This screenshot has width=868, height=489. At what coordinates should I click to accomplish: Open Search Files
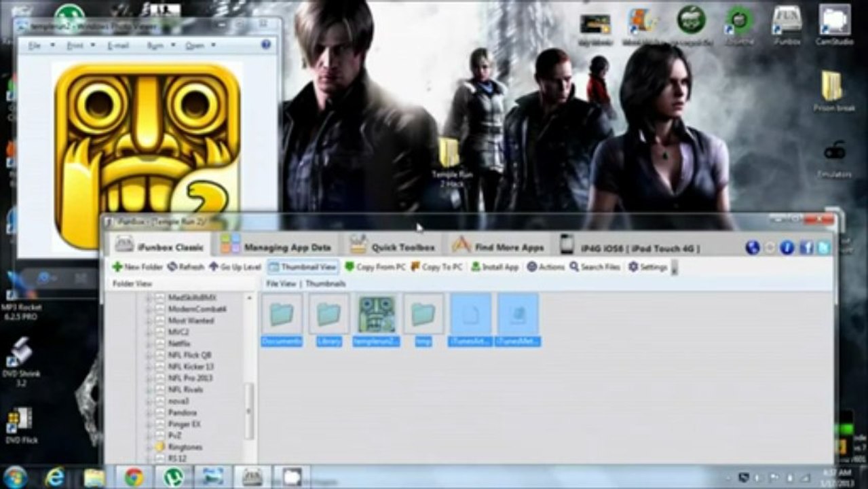click(x=595, y=267)
